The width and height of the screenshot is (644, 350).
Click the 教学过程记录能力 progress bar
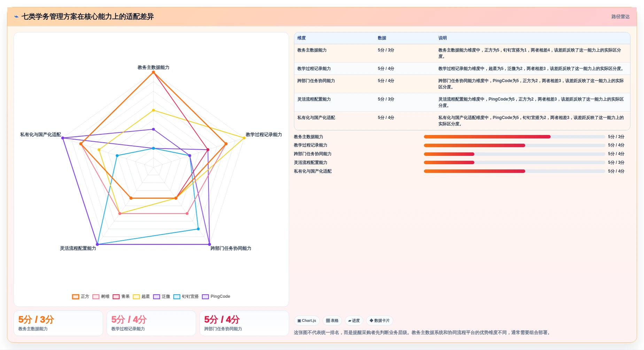[514, 145]
